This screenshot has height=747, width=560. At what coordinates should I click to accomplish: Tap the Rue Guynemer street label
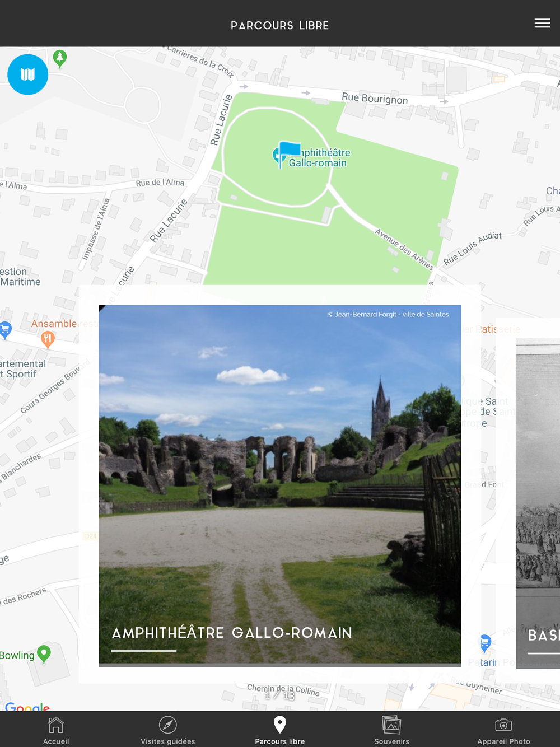(477, 686)
